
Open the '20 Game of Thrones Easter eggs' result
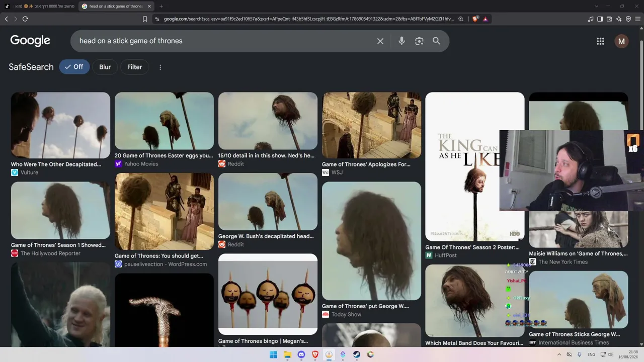tap(164, 156)
